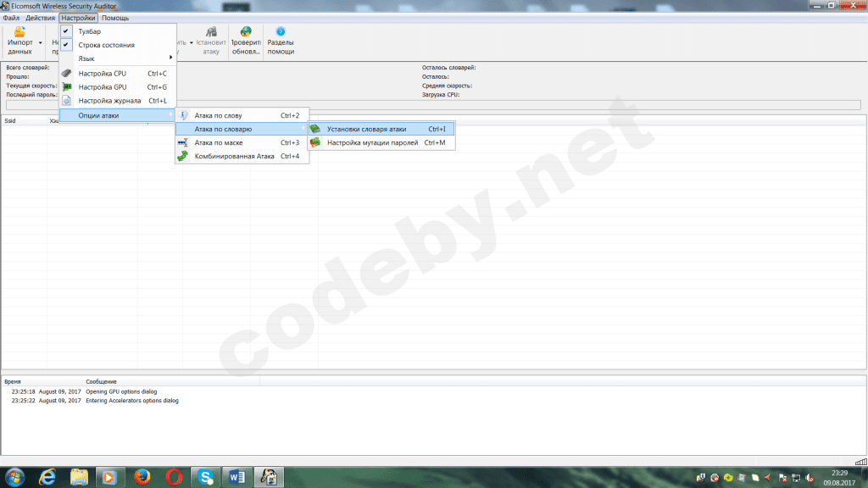Select Настройка CPU menu entry
This screenshot has height=488, width=868.
[118, 73]
